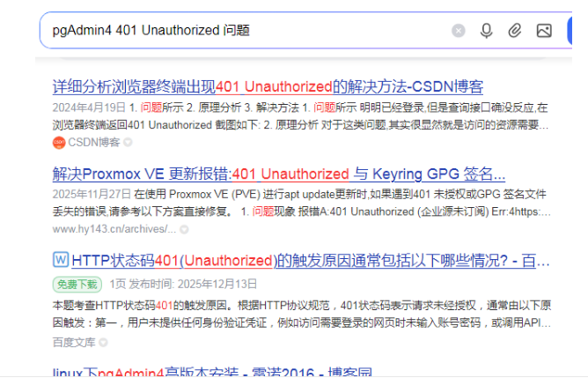
Task: Click the CSDN博客 source logo icon
Action: pos(59,143)
